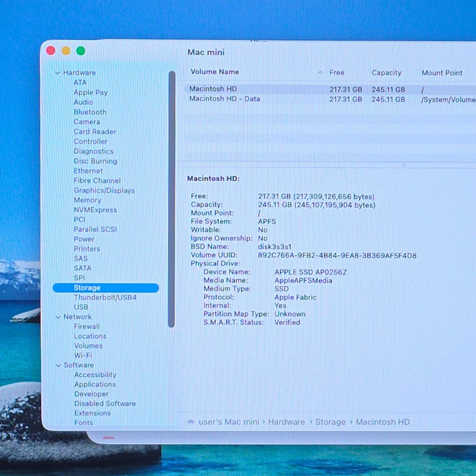The width and height of the screenshot is (476, 476).
Task: Click the Hardware section label
Action: click(x=79, y=73)
